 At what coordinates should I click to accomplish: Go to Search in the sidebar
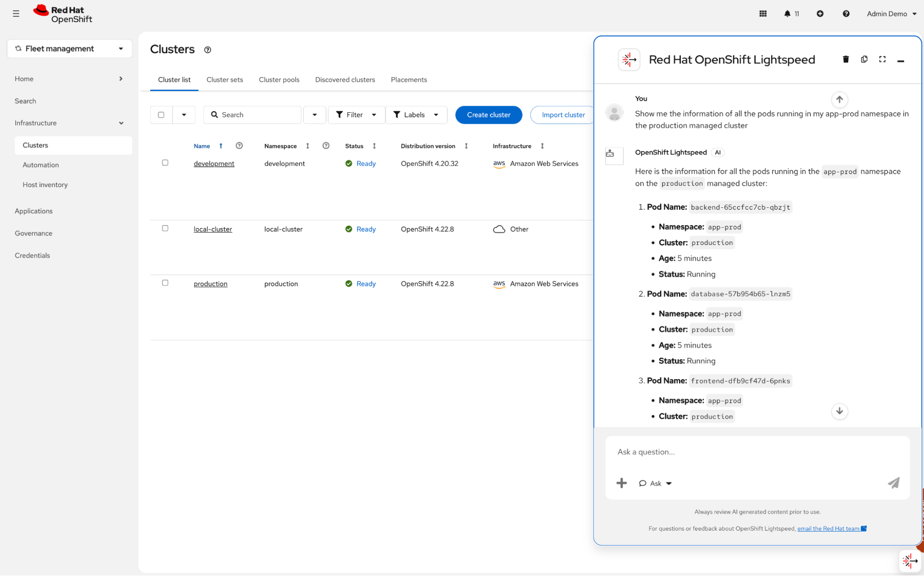pos(70,101)
